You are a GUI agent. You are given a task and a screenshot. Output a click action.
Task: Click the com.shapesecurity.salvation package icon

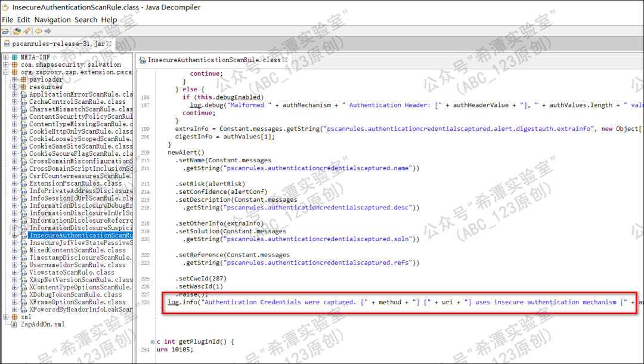14,64
